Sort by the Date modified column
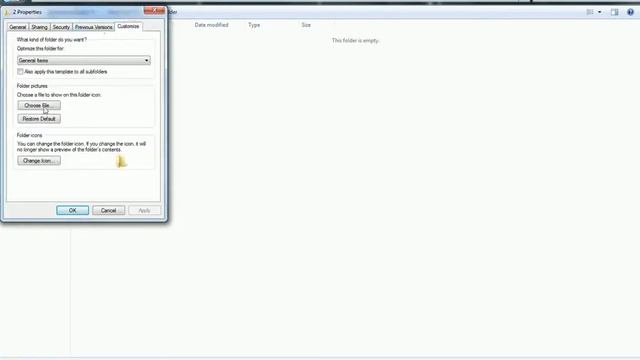The width and height of the screenshot is (640, 360). tap(211, 25)
